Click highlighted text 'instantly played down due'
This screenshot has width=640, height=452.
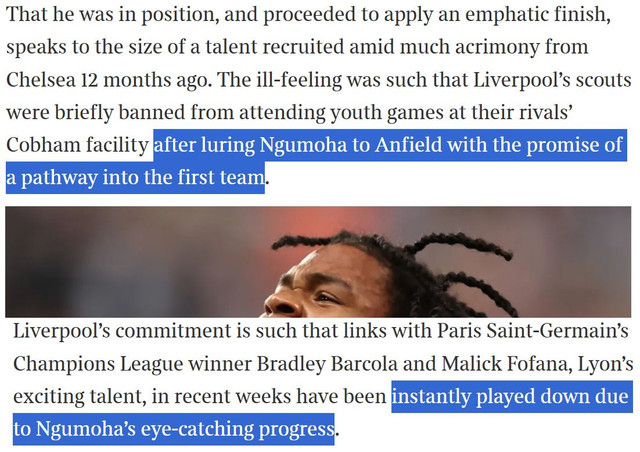(510, 396)
